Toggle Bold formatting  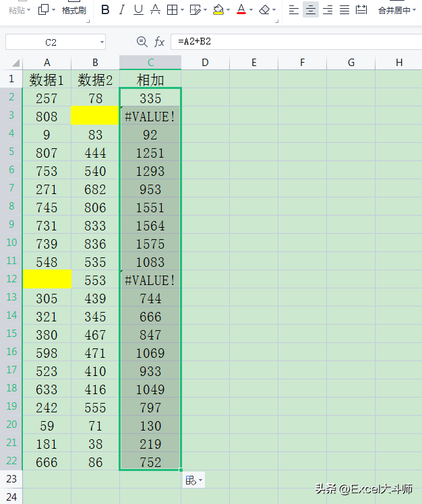coord(105,10)
